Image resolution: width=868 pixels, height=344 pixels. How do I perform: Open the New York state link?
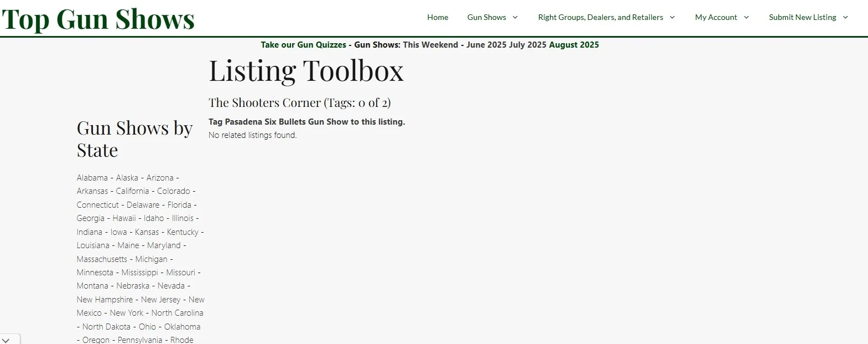[x=126, y=313]
